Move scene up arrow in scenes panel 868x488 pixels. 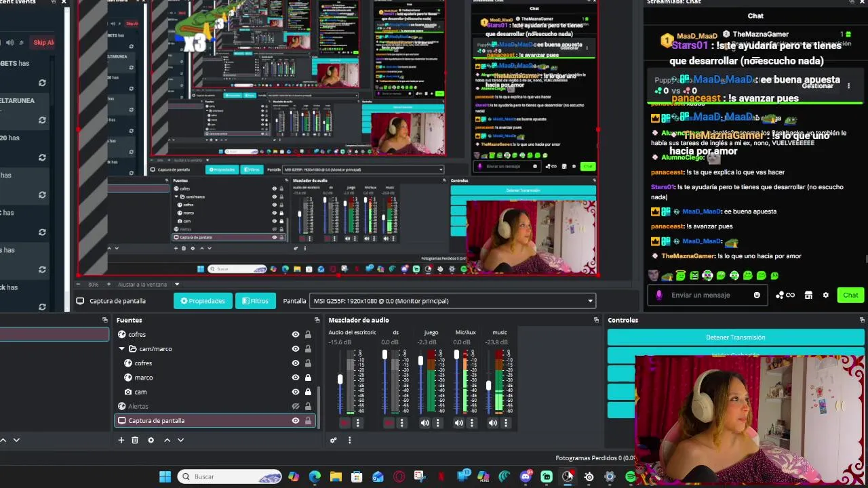pos(3,440)
